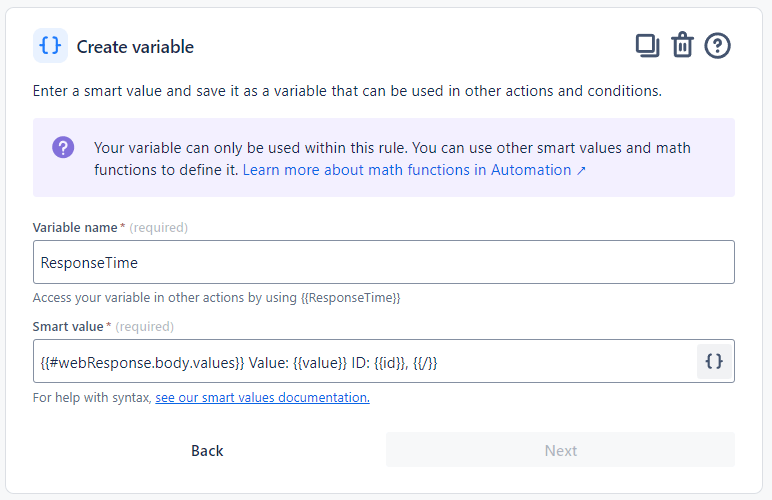Click the purple question mark info icon
Image resolution: width=772 pixels, height=500 pixels.
63,148
